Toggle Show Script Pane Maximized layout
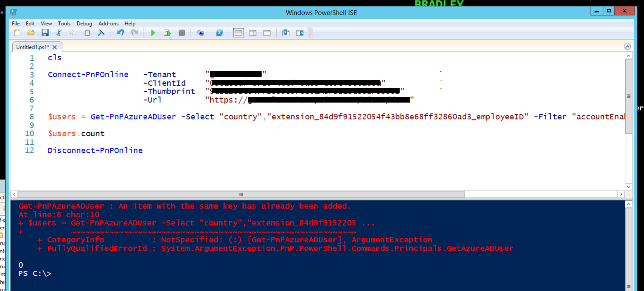Screen dimensions: 644x291 (x=267, y=33)
